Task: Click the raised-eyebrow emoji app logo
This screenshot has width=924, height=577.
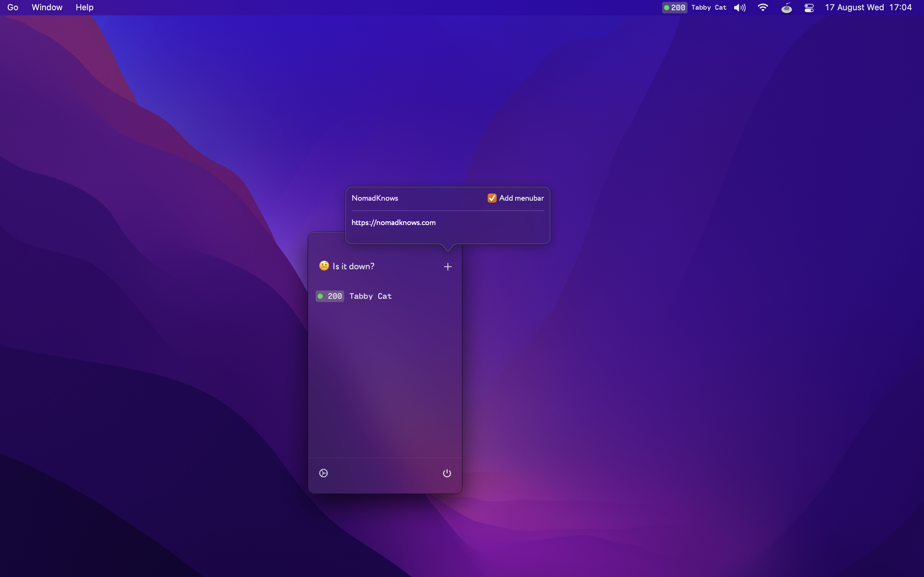Action: (x=324, y=266)
